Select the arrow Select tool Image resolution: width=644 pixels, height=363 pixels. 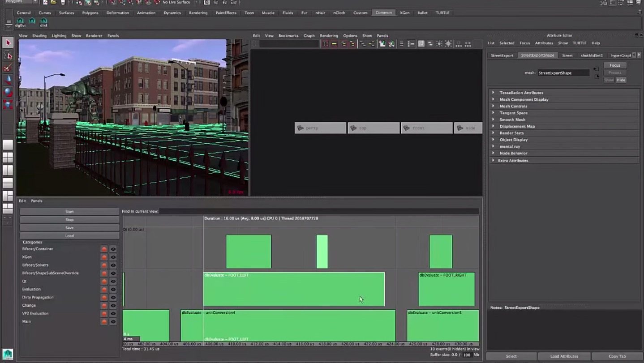8,43
